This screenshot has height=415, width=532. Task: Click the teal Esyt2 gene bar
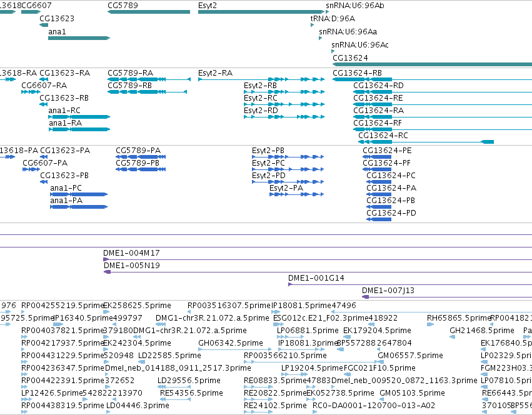[x=261, y=12]
